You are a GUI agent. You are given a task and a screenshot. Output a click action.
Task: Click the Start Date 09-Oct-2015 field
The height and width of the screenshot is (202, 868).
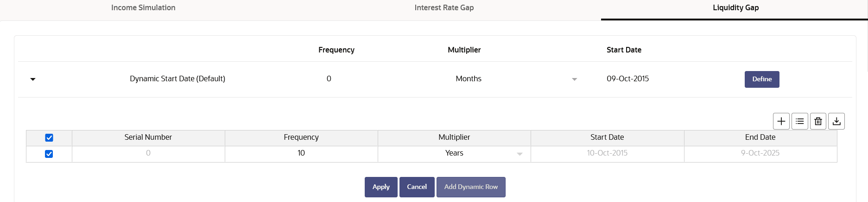click(x=627, y=79)
